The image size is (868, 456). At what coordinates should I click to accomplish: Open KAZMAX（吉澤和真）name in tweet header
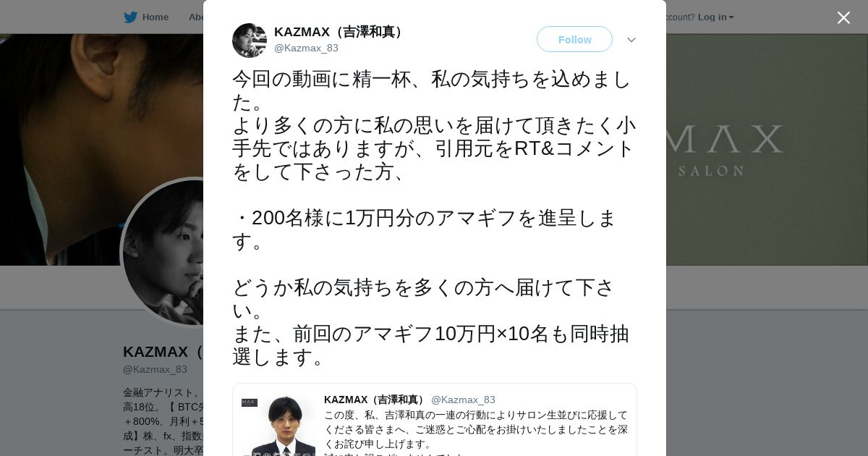click(340, 32)
